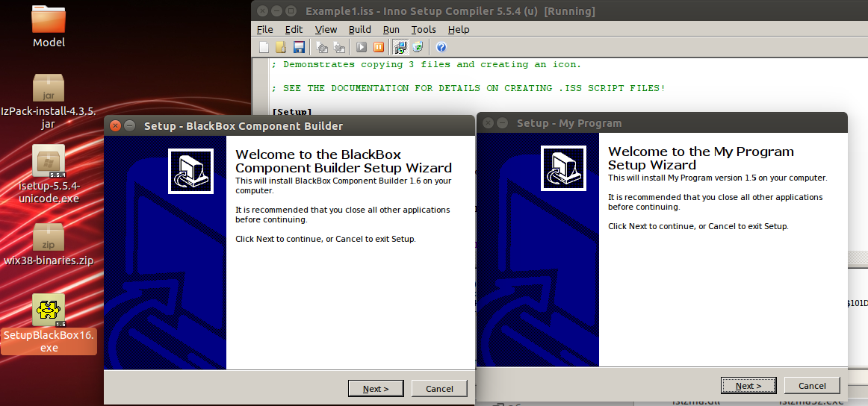Open the Run menu
The image size is (868, 406).
tap(391, 29)
